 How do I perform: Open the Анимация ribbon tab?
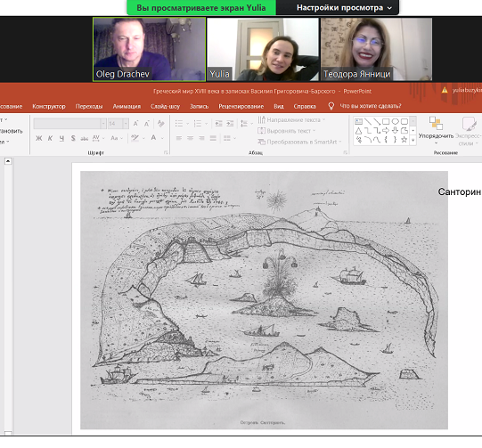[x=127, y=106]
